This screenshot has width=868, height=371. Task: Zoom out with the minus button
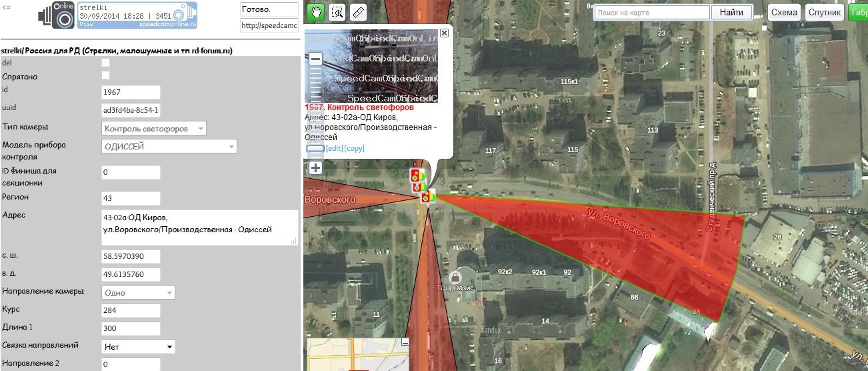pos(316,59)
